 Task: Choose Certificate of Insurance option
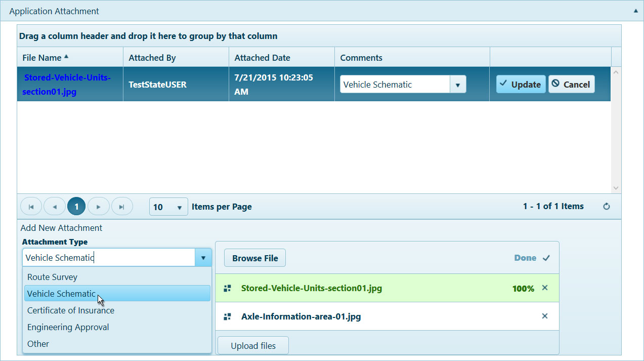click(71, 310)
